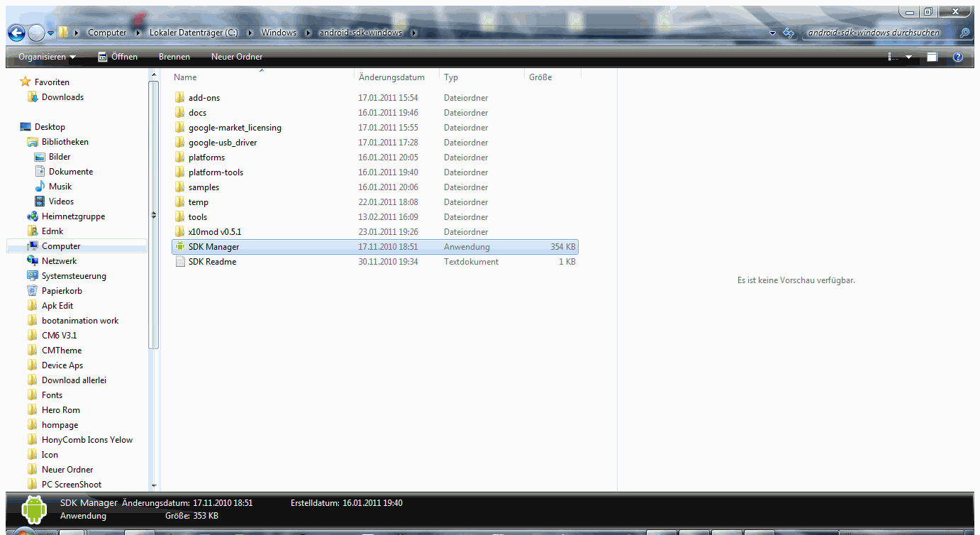Click the search magnifier icon
The height and width of the screenshot is (535, 980).
click(964, 33)
